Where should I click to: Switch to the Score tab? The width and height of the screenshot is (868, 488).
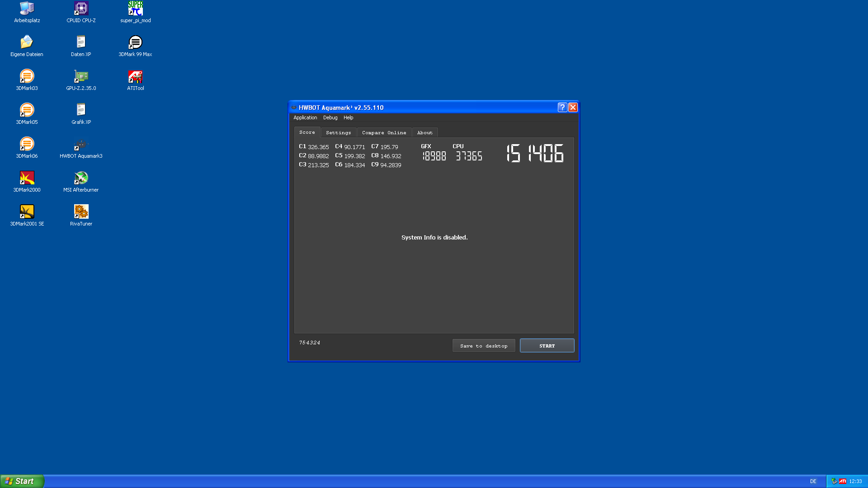click(x=307, y=132)
